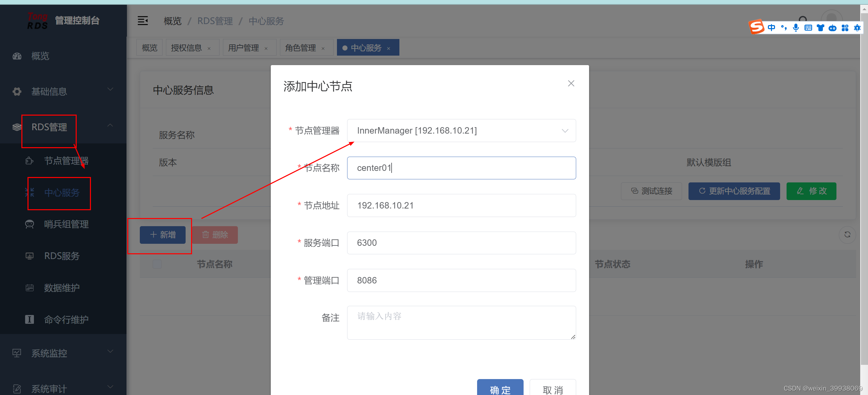
Task: Open RDS服务 in the sidebar
Action: [x=62, y=256]
